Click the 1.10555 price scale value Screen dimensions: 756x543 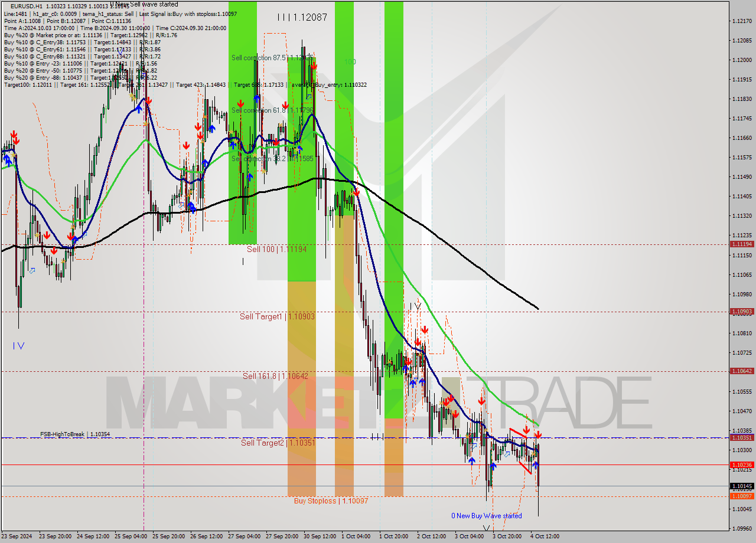pyautogui.click(x=742, y=391)
